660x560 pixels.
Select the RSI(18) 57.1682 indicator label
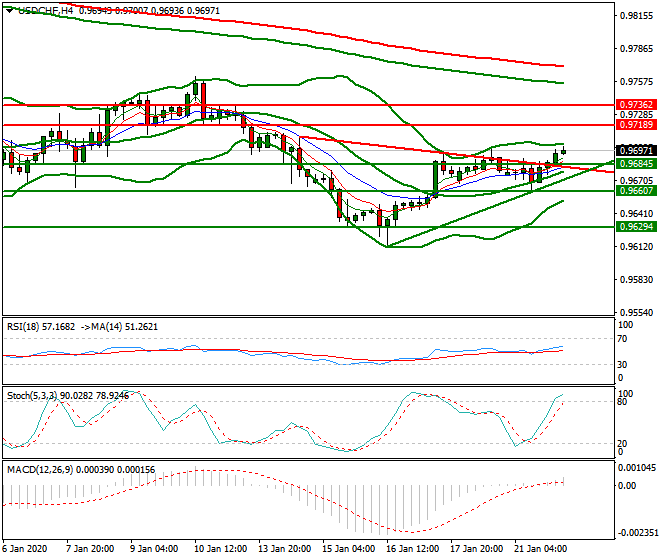tap(41, 327)
